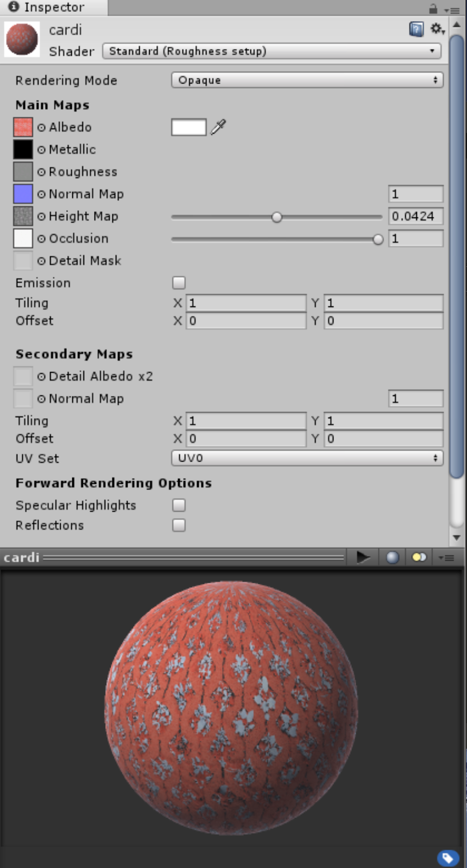
Task: Select the Roughness texture picker circle
Action: [42, 172]
